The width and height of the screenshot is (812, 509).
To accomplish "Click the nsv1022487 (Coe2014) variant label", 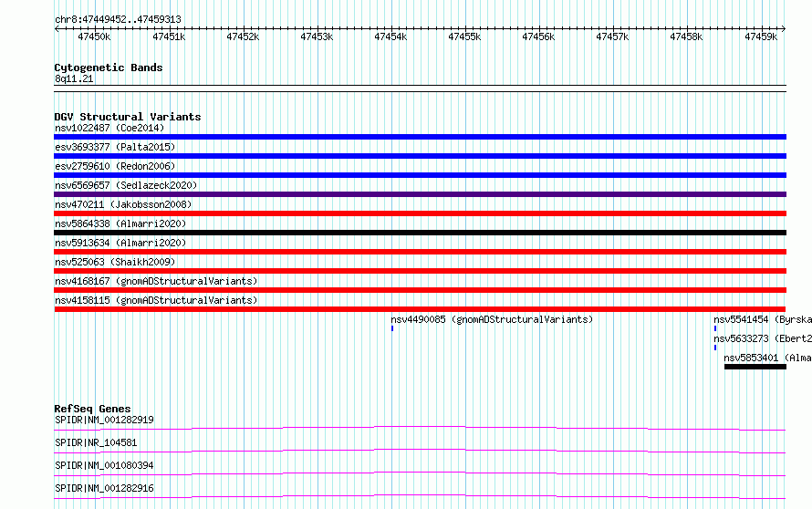I will point(109,128).
